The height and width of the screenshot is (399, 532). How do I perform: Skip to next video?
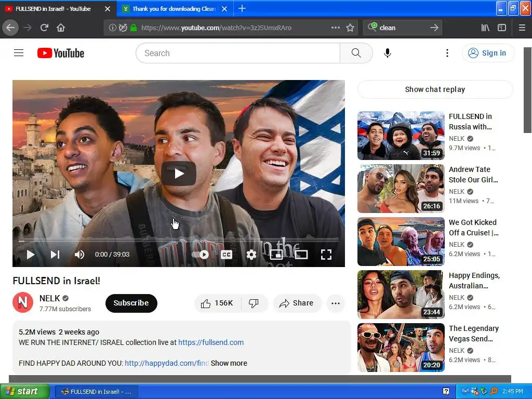pyautogui.click(x=55, y=255)
